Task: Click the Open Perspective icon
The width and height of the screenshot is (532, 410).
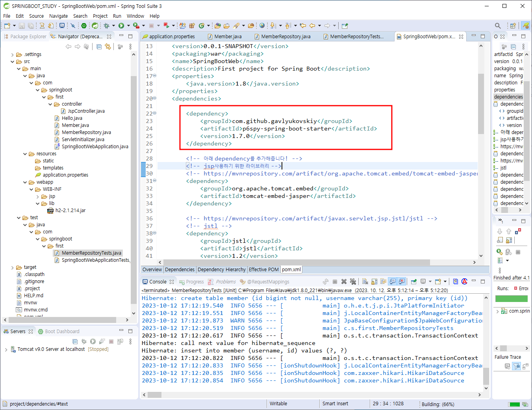Action: (x=513, y=26)
